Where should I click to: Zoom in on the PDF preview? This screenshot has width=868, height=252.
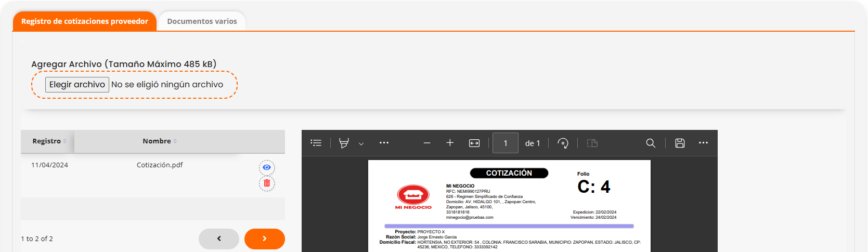450,143
